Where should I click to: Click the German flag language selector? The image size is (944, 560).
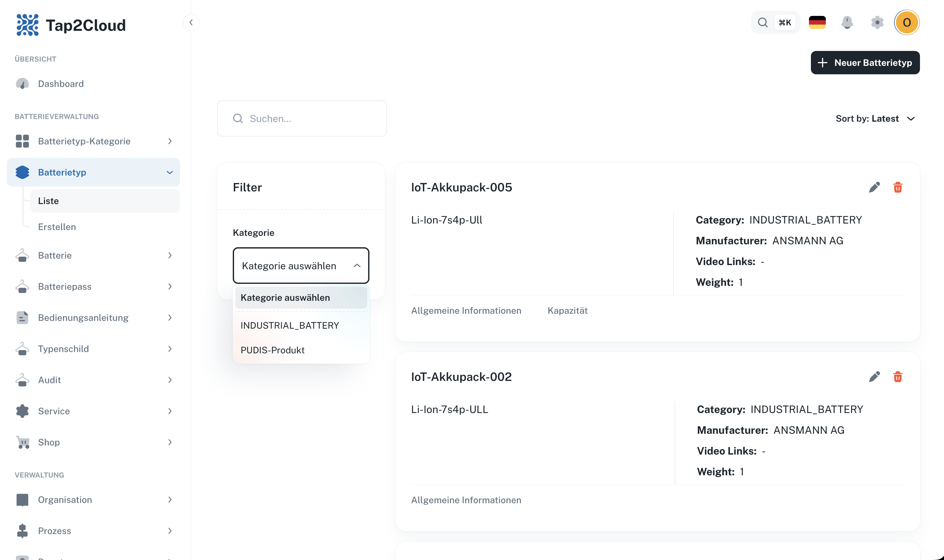coord(817,22)
